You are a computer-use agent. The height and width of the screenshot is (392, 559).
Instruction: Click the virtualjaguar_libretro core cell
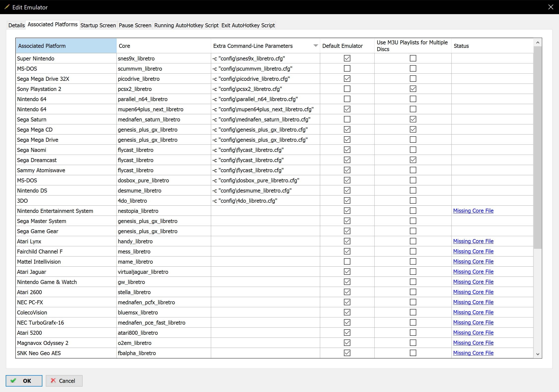[x=164, y=272]
